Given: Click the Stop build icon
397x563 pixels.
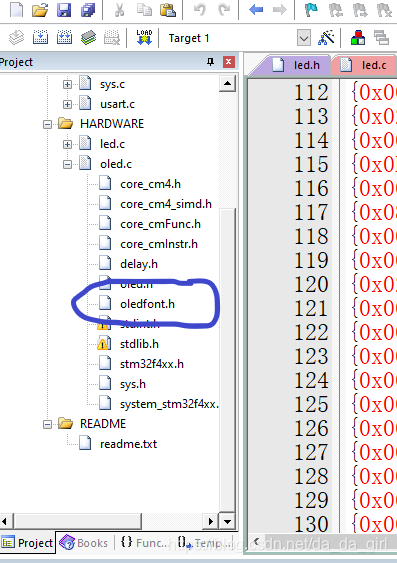Looking at the screenshot, I should (112, 37).
